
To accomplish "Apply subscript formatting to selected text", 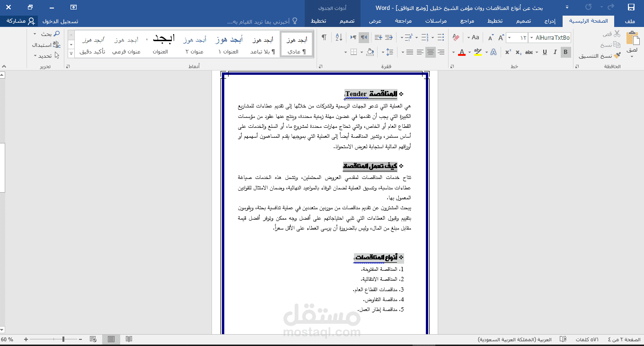I will point(518,52).
